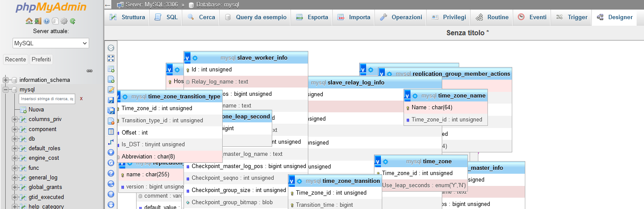Select Abbreviation : char(8) column row
Image resolution: width=644 pixels, height=209 pixels.
pyautogui.click(x=170, y=156)
